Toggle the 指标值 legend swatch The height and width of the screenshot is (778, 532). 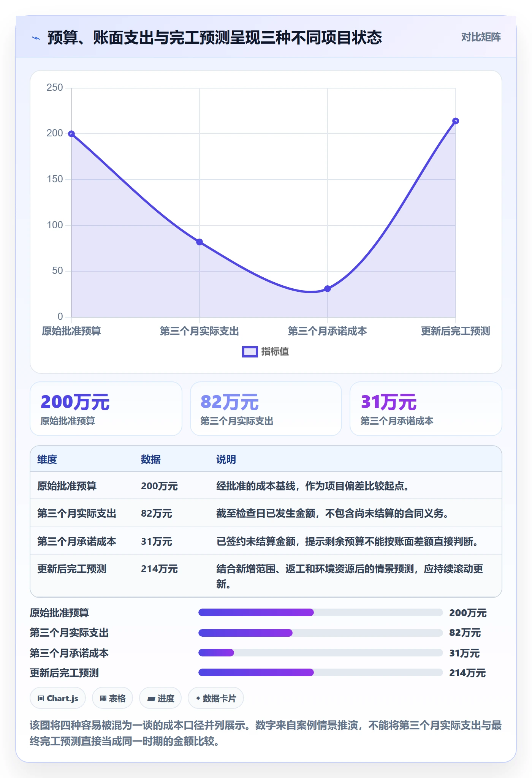250,352
